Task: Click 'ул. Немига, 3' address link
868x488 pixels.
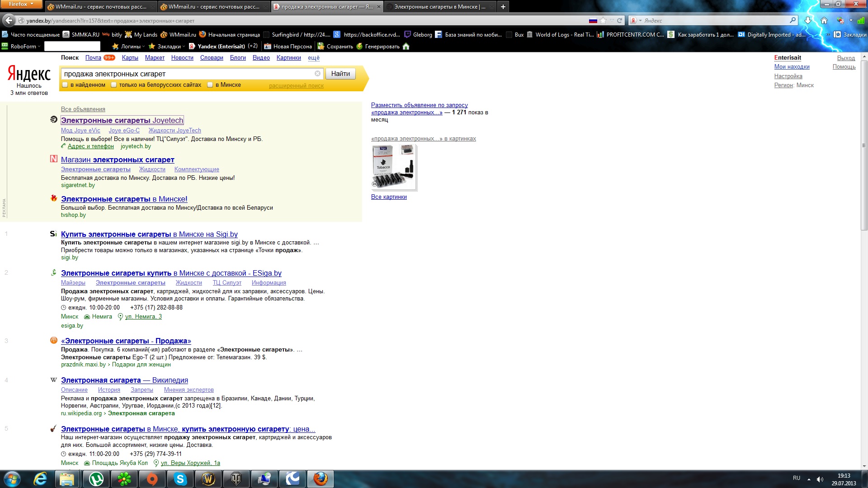Action: coord(143,317)
